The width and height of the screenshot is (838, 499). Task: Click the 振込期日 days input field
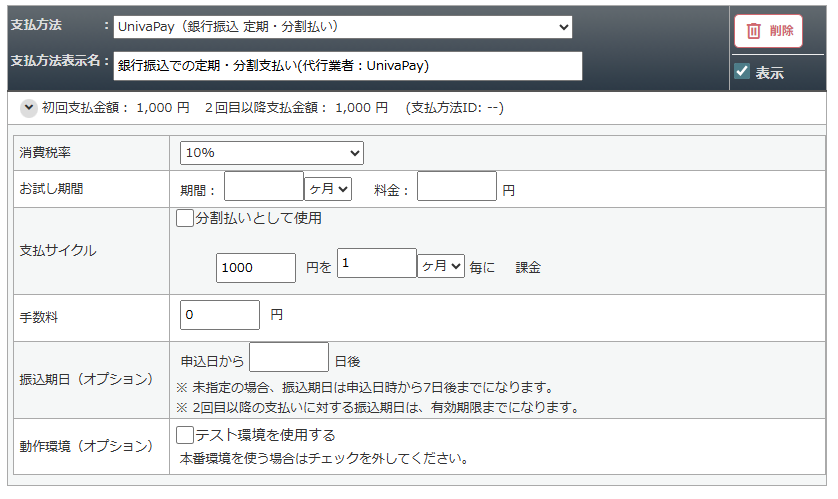[288, 358]
